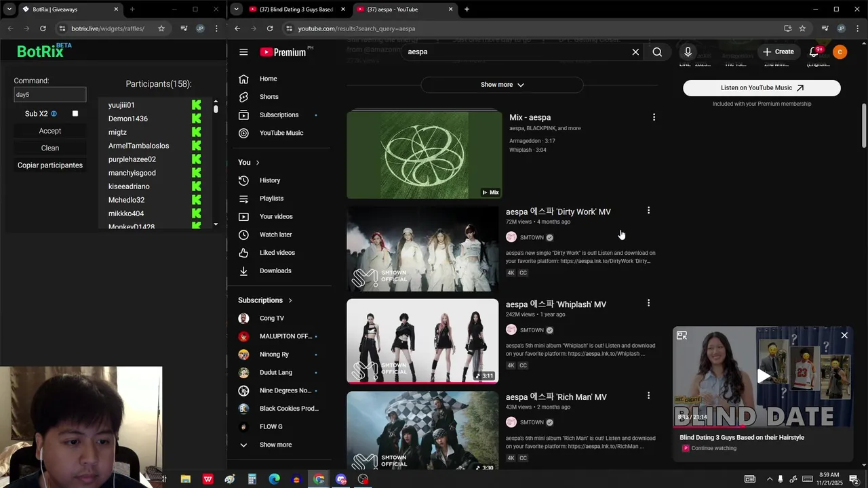Open YouTube Music in sidebar
The image size is (868, 488).
click(280, 133)
